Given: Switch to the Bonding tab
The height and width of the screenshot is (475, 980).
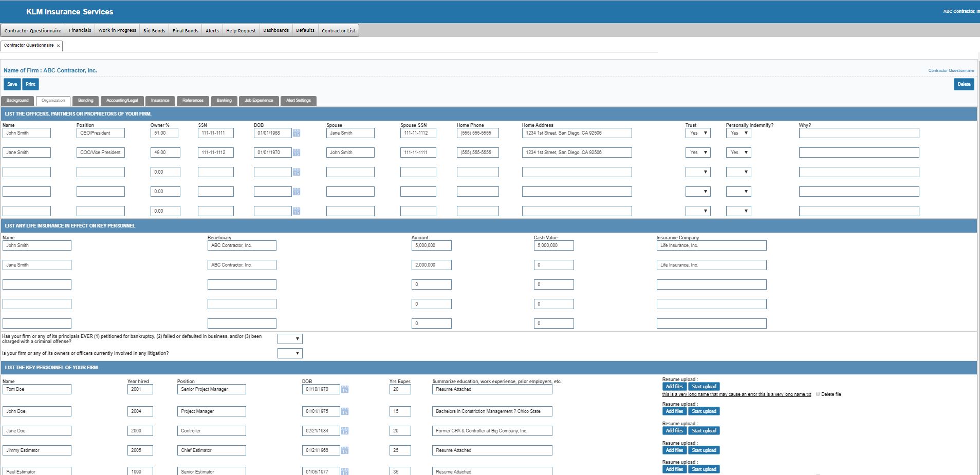Looking at the screenshot, I should pyautogui.click(x=86, y=101).
